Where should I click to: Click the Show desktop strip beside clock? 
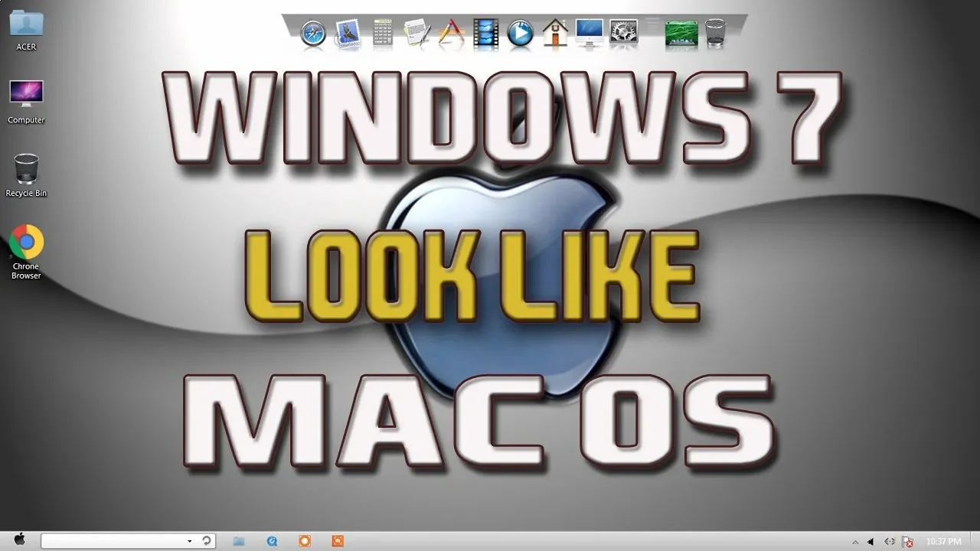click(974, 541)
